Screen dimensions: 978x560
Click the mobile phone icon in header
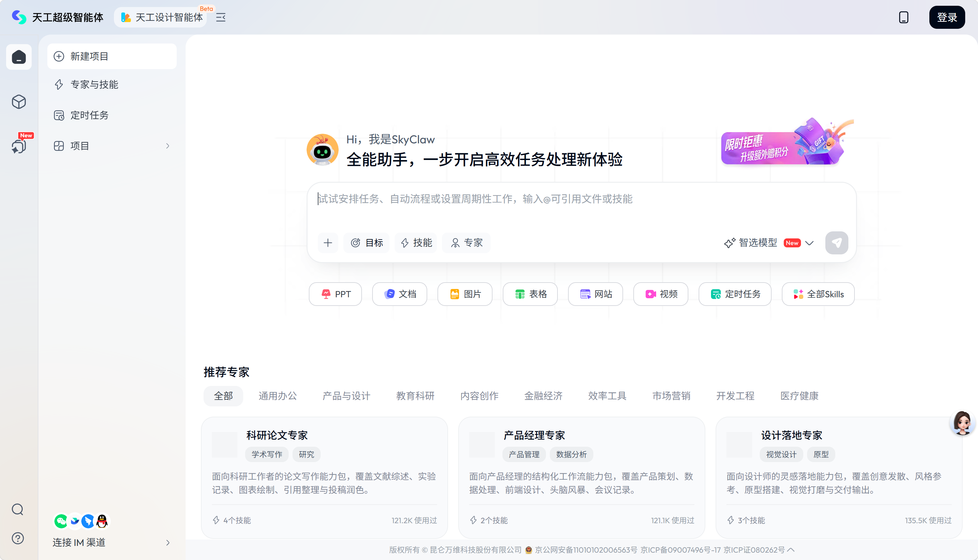coord(904,17)
